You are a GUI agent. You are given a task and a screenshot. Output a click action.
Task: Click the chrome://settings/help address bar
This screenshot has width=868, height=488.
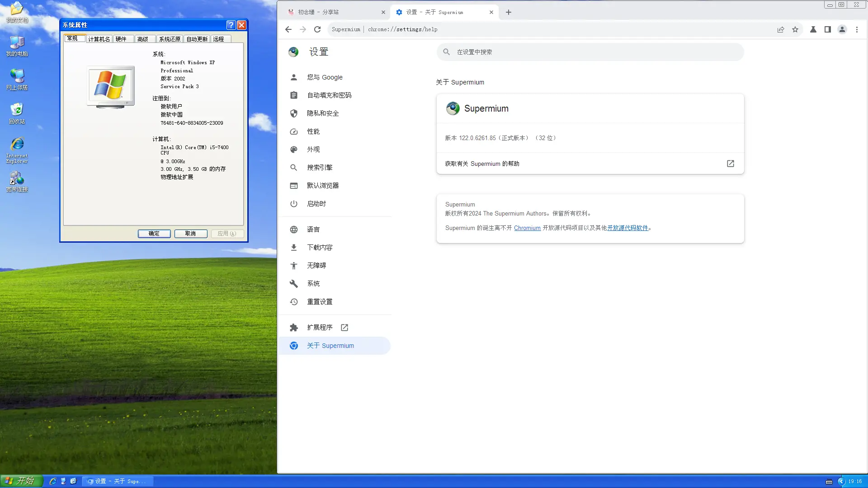[x=565, y=29]
